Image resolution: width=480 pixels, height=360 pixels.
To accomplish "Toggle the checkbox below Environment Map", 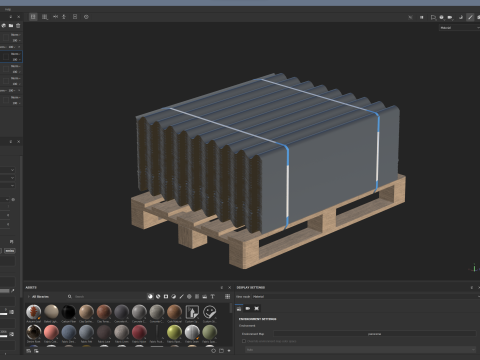I will (x=244, y=341).
